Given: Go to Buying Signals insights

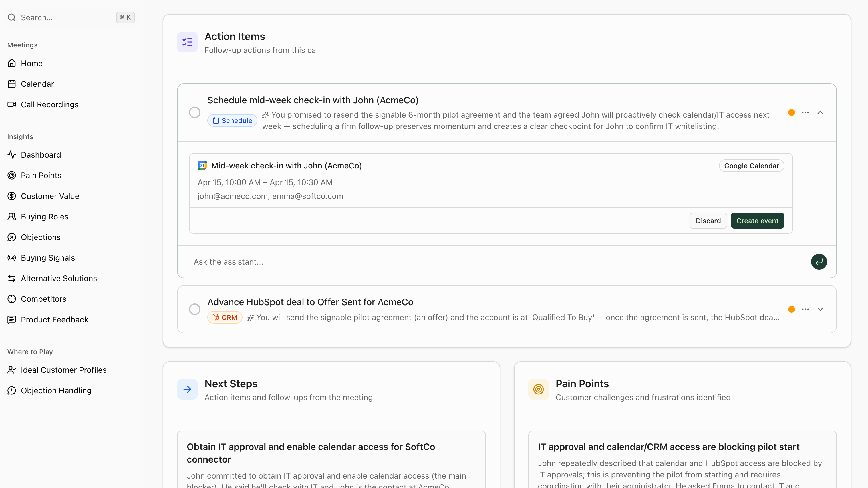Looking at the screenshot, I should click(48, 258).
